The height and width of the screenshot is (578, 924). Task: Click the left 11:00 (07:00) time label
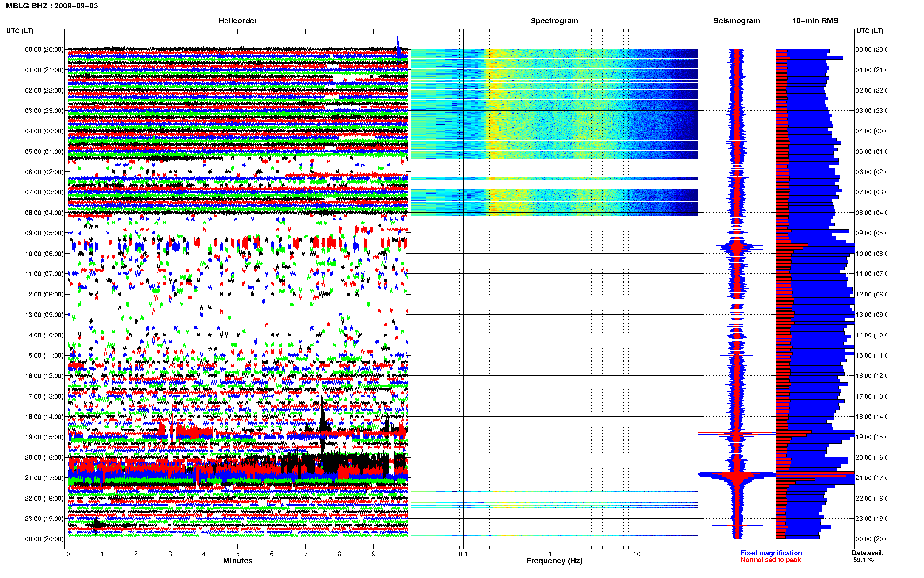pyautogui.click(x=44, y=274)
